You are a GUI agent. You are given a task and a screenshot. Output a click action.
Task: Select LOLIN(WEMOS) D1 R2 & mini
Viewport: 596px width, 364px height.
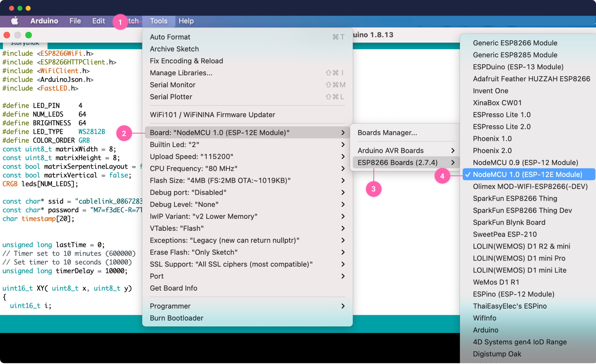pos(529,246)
